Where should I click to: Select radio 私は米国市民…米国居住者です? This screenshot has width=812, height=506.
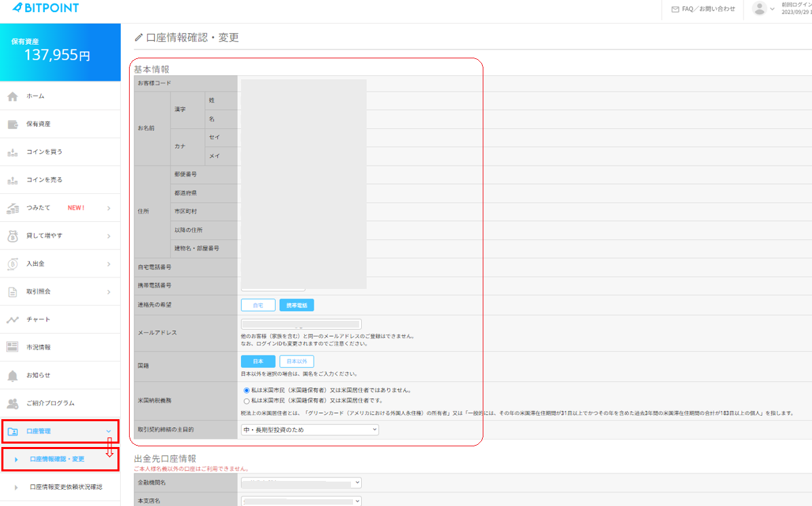tap(246, 401)
